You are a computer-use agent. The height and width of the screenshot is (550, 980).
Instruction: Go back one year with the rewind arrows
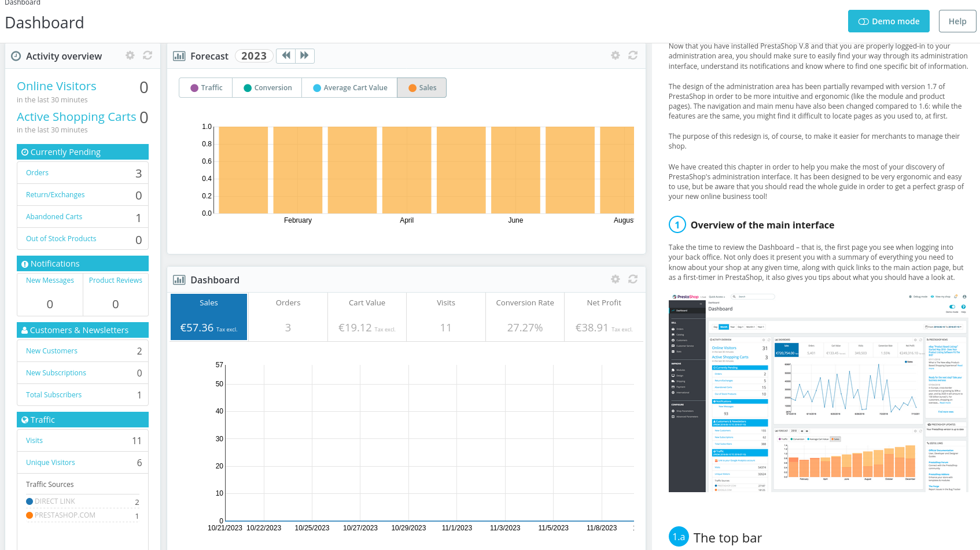[286, 56]
